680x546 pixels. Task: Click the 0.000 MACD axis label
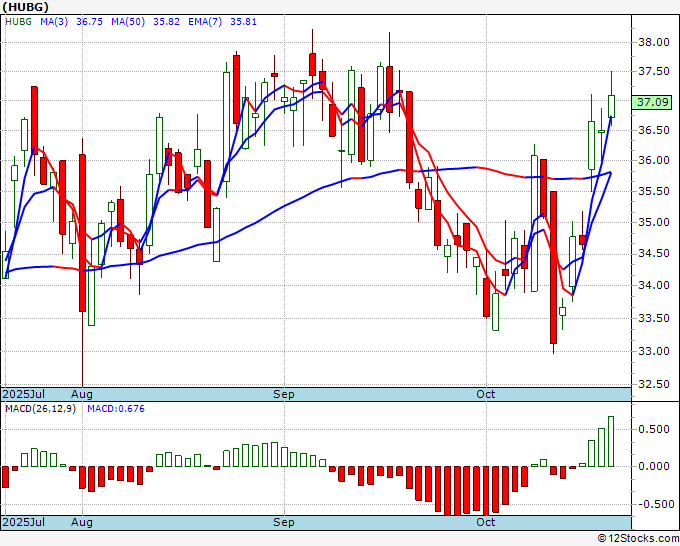point(654,467)
